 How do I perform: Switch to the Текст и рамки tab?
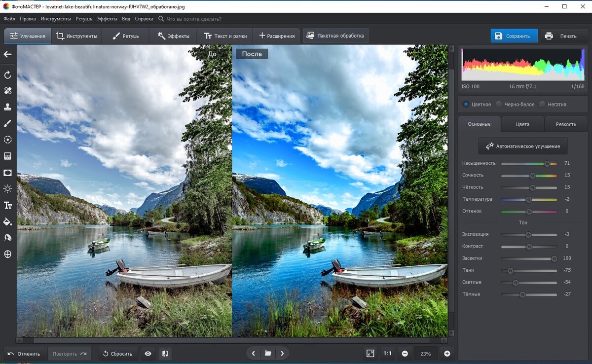pyautogui.click(x=225, y=36)
